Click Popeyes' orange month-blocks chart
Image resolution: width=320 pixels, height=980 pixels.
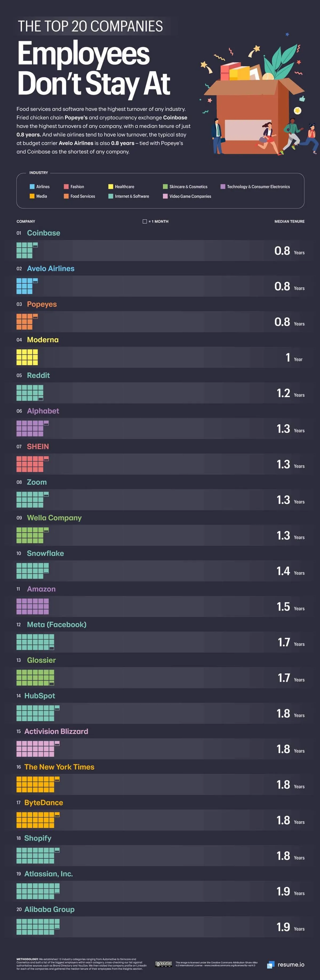pos(27,322)
